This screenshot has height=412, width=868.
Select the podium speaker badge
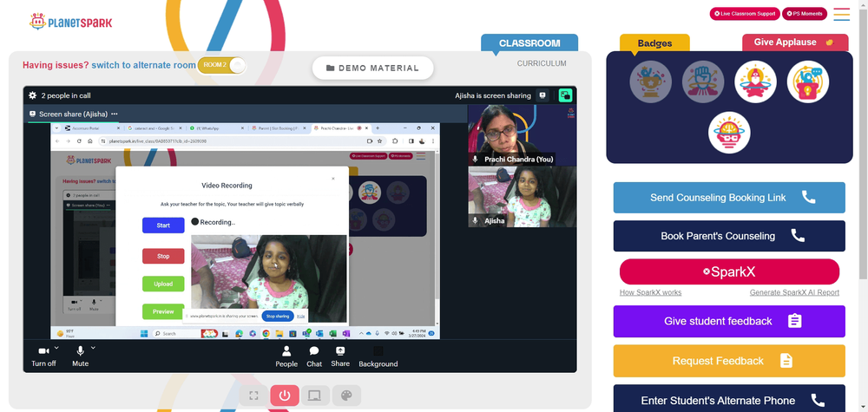pos(807,82)
